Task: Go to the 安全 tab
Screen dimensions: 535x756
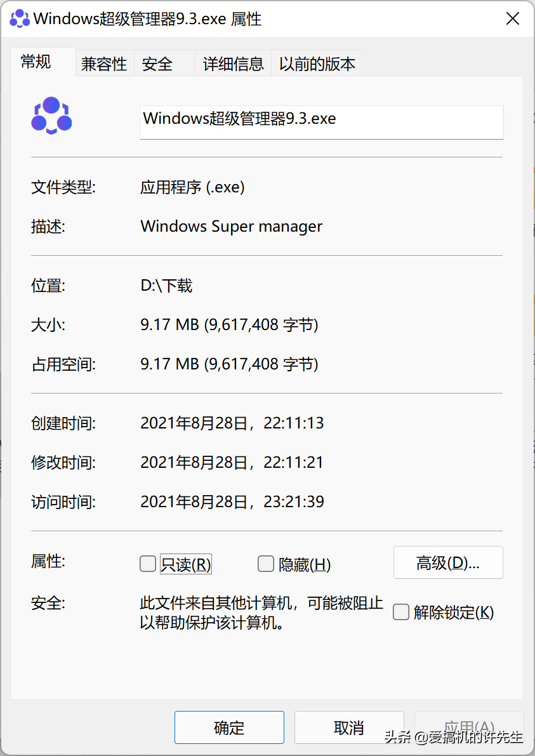Action: pyautogui.click(x=157, y=64)
